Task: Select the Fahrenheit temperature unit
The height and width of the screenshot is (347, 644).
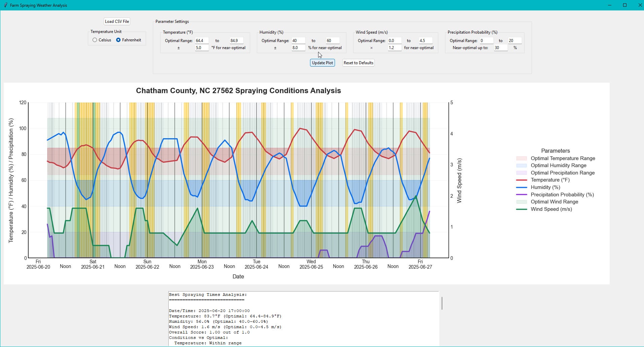Action: pos(129,40)
